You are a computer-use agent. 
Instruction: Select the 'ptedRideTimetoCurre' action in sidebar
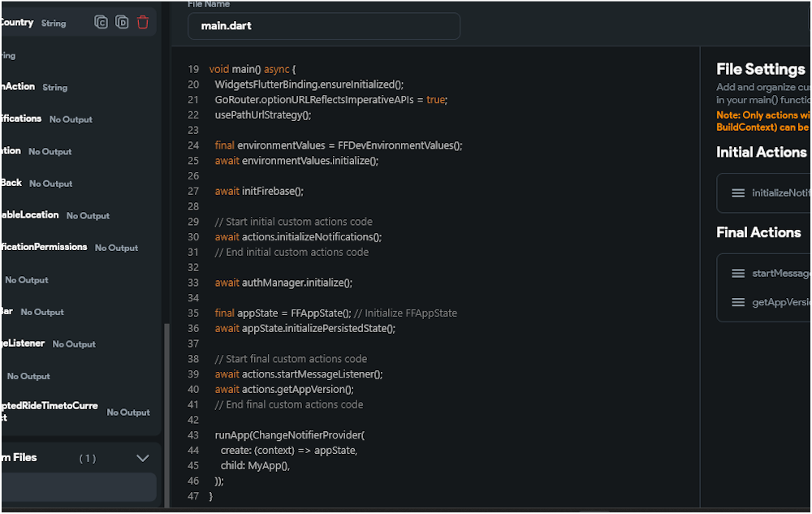tap(49, 405)
